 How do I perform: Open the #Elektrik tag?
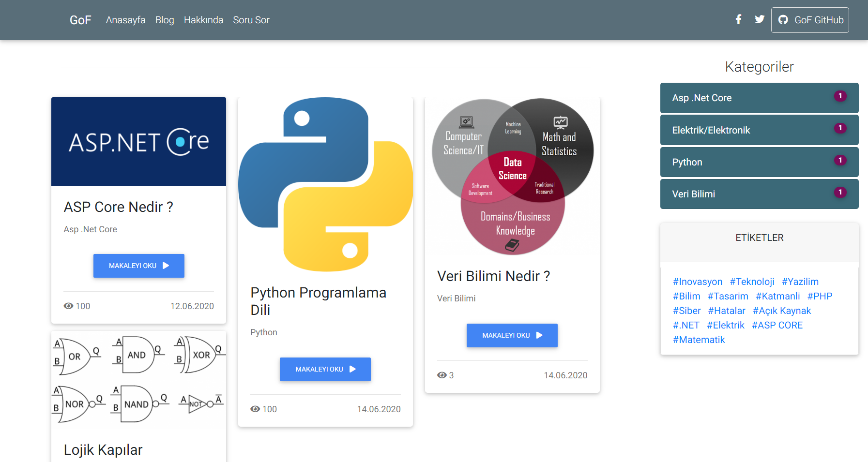(x=726, y=325)
